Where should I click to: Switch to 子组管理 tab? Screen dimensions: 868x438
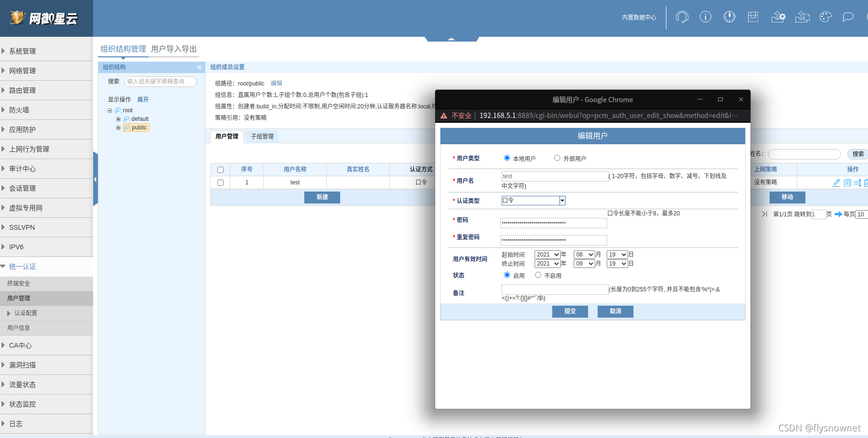pos(262,137)
